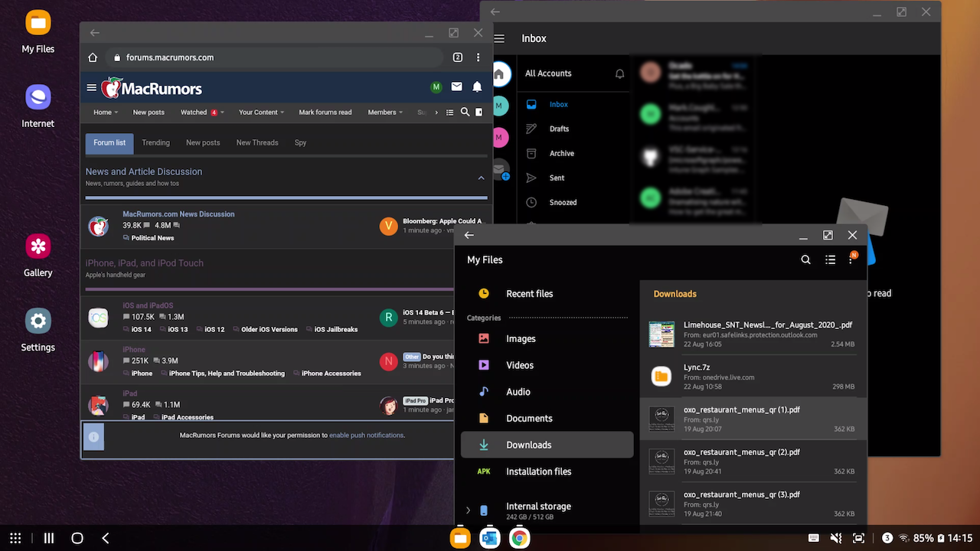Open the MacRumors alerts bell
The image size is (980, 551).
[x=477, y=87]
